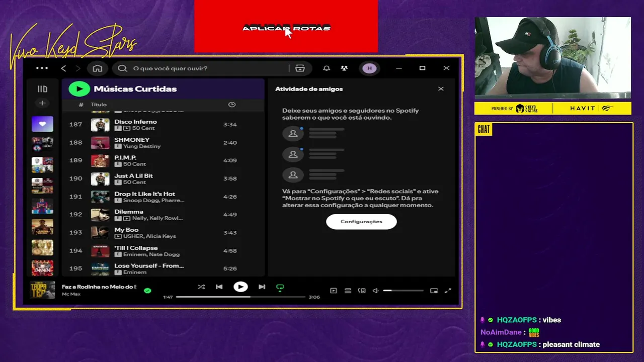The image size is (644, 362).
Task: Open the mini player
Action: tap(434, 291)
